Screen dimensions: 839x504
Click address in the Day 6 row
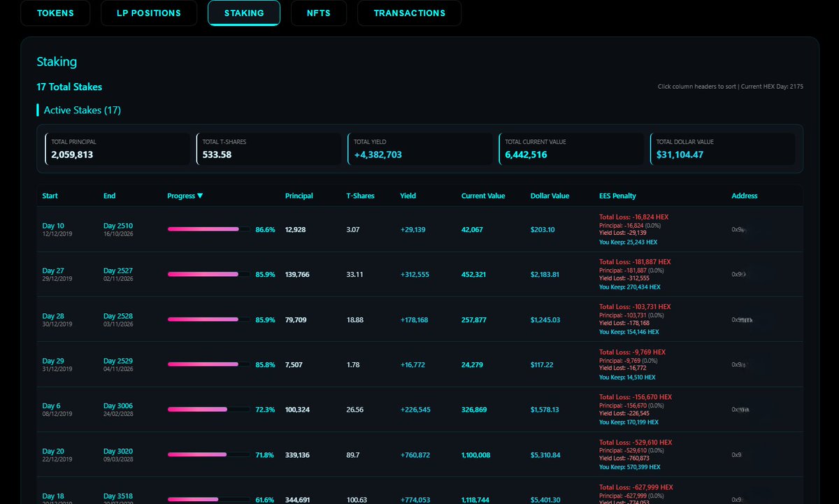tap(740, 410)
